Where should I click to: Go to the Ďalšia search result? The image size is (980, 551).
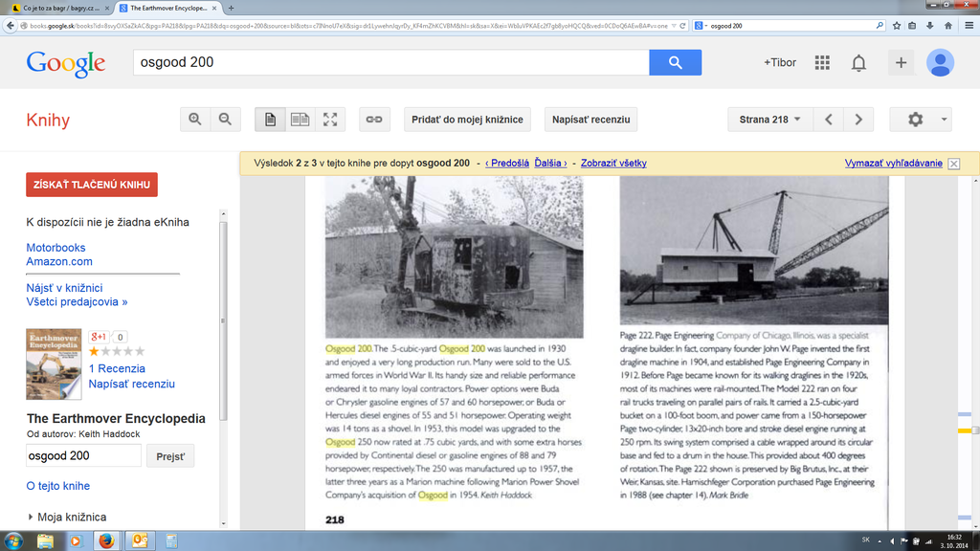[550, 163]
